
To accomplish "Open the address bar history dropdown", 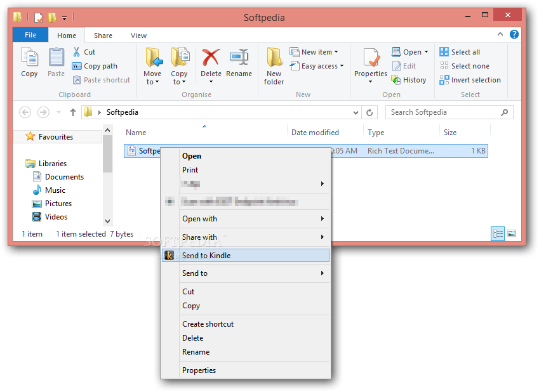I will [356, 112].
